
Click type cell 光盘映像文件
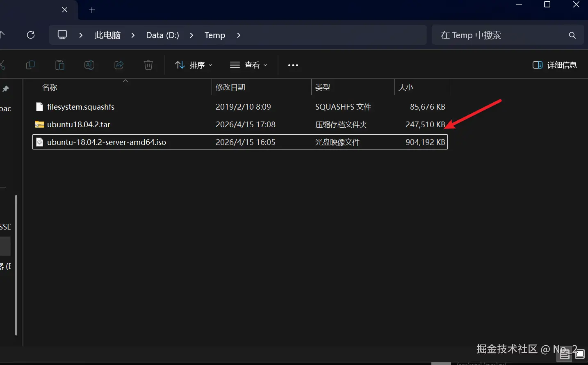[337, 142]
